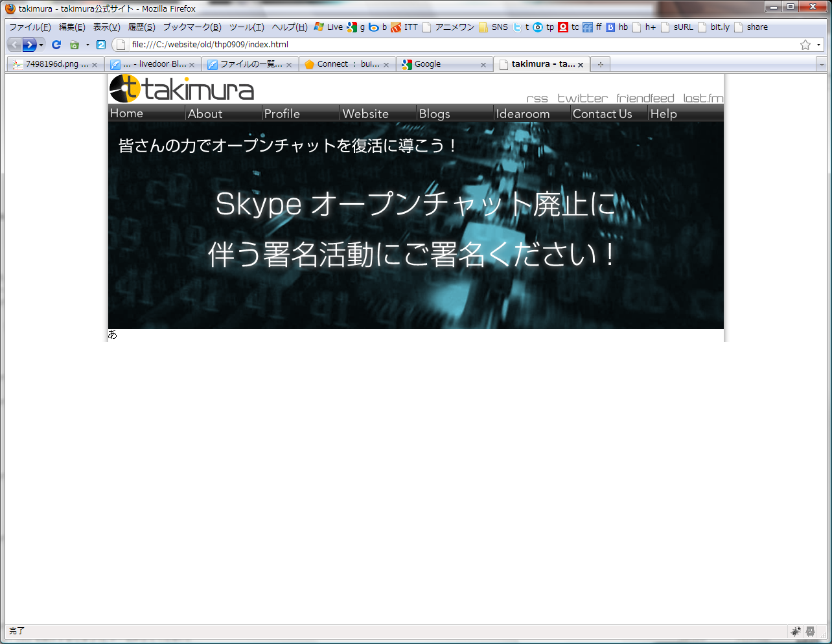This screenshot has height=644, width=832.
Task: Follow the twitter link
Action: pos(583,98)
